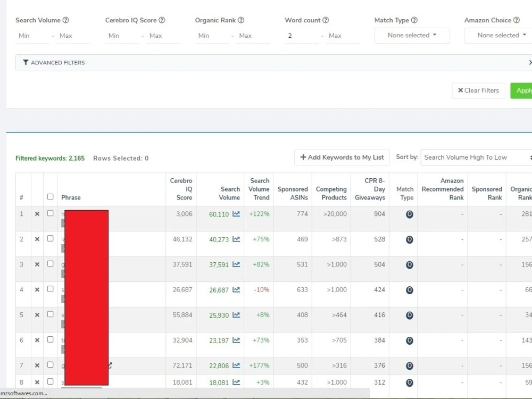Expand the Advanced Filters panel
532x399 pixels.
pyautogui.click(x=273, y=63)
